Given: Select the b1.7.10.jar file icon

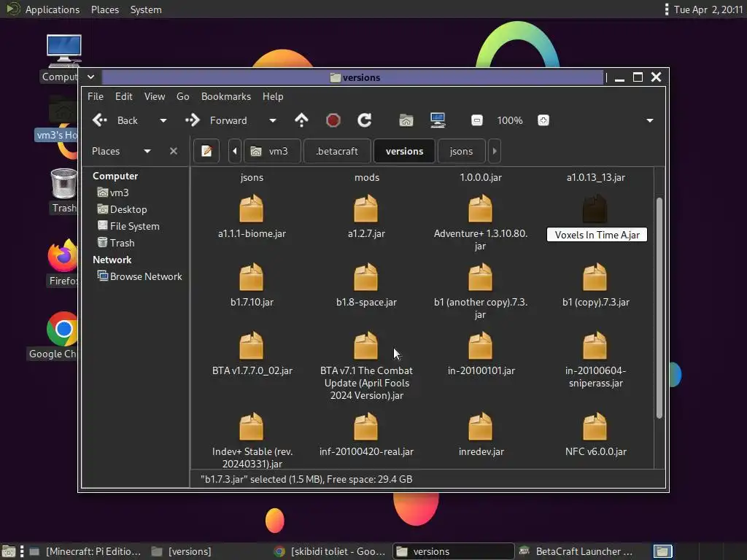Looking at the screenshot, I should pyautogui.click(x=251, y=277).
